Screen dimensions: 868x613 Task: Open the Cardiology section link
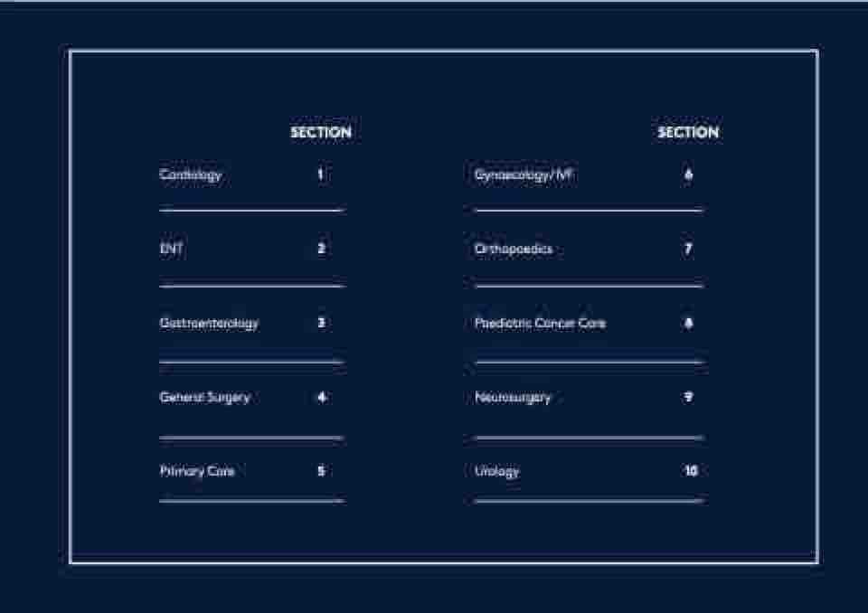coord(190,174)
